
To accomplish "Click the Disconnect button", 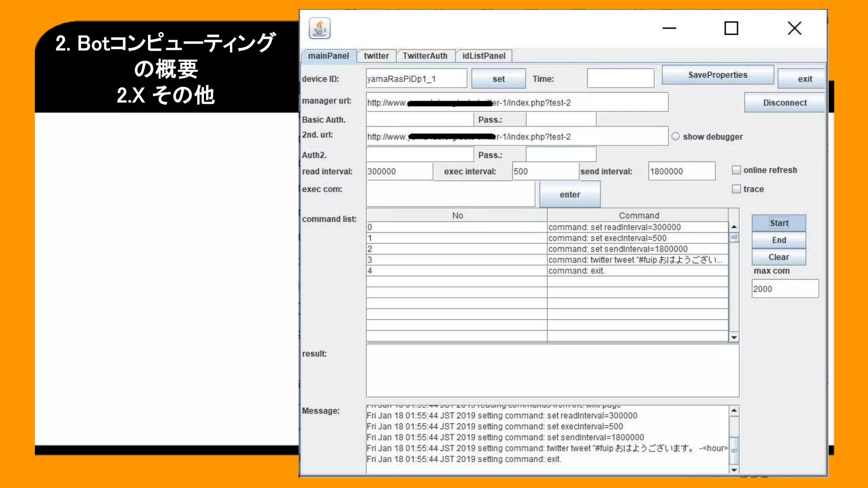I will (x=785, y=103).
